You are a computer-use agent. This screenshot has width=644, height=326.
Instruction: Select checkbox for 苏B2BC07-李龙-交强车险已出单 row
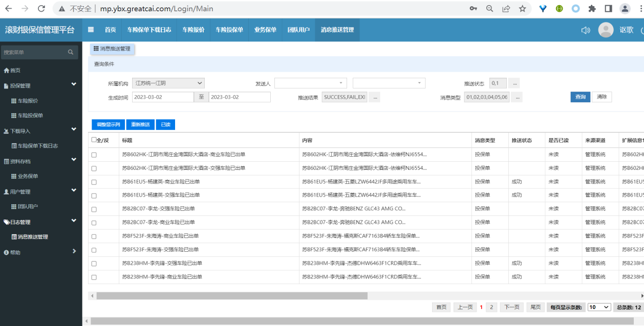point(94,209)
